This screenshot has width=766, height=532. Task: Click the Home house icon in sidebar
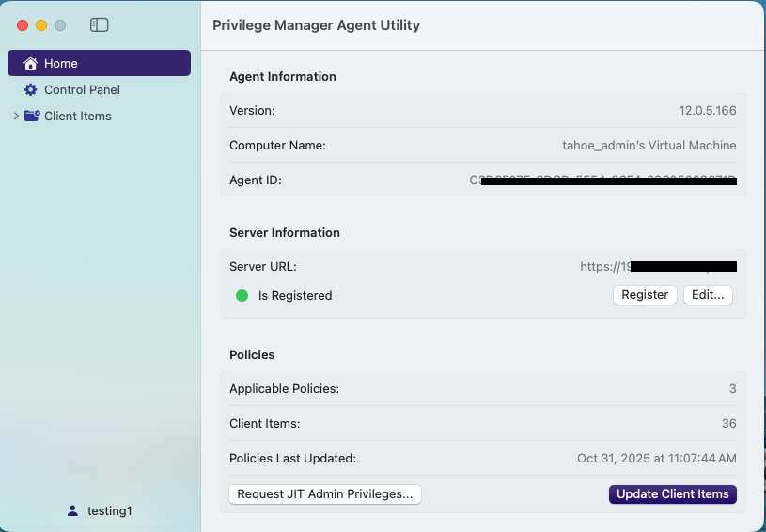point(31,64)
